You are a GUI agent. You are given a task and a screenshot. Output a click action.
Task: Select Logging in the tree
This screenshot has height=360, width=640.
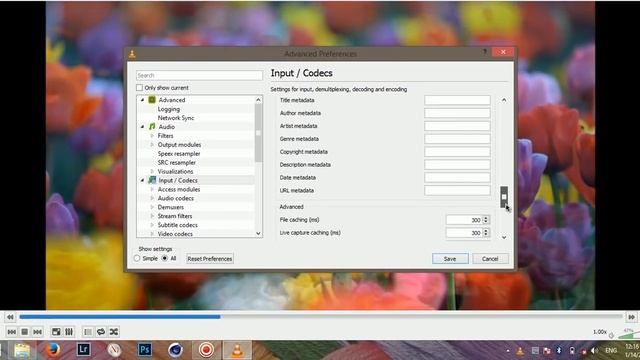[x=169, y=109]
